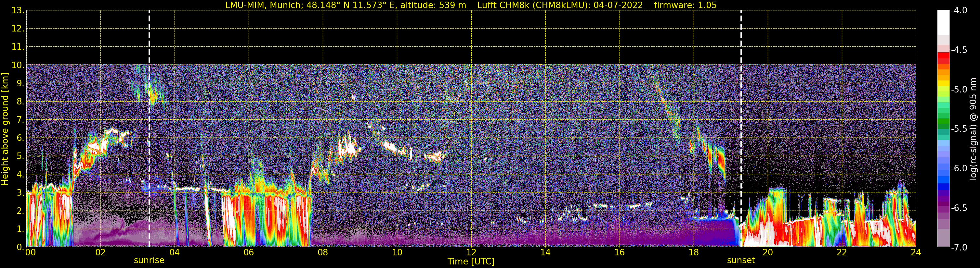Image resolution: width=980 pixels, height=268 pixels.
Task: Click the colorbar tick label '-5.5'
Action: [959, 129]
